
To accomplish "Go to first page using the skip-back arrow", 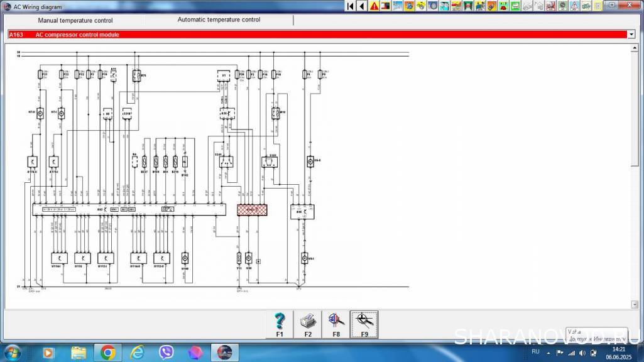I will [x=350, y=6].
